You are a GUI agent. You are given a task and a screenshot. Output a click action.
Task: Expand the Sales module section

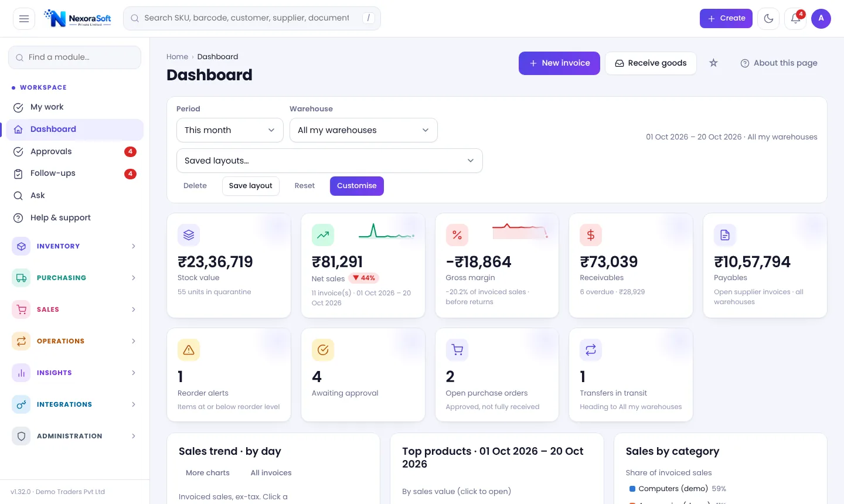(75, 309)
